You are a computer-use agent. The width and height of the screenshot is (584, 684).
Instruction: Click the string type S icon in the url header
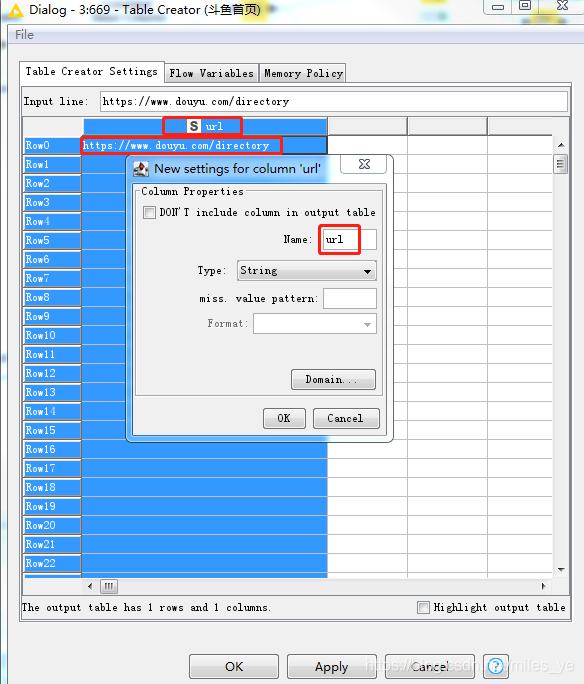(x=194, y=127)
